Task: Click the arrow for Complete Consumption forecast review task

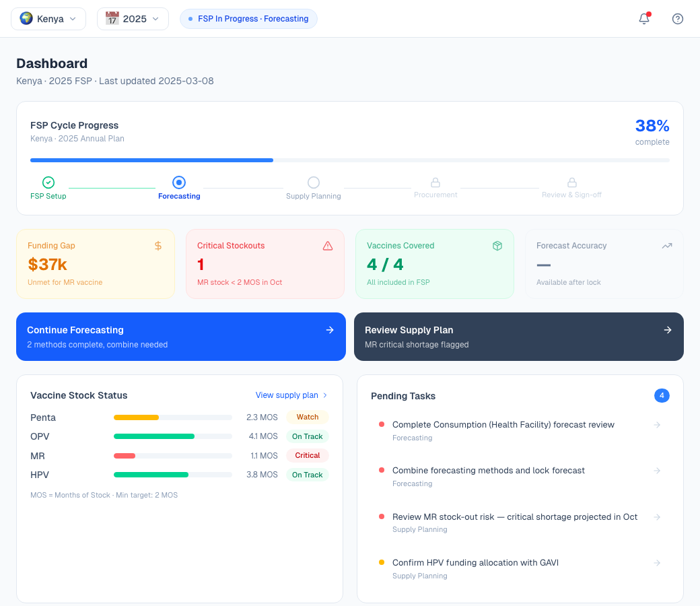Action: (x=657, y=425)
